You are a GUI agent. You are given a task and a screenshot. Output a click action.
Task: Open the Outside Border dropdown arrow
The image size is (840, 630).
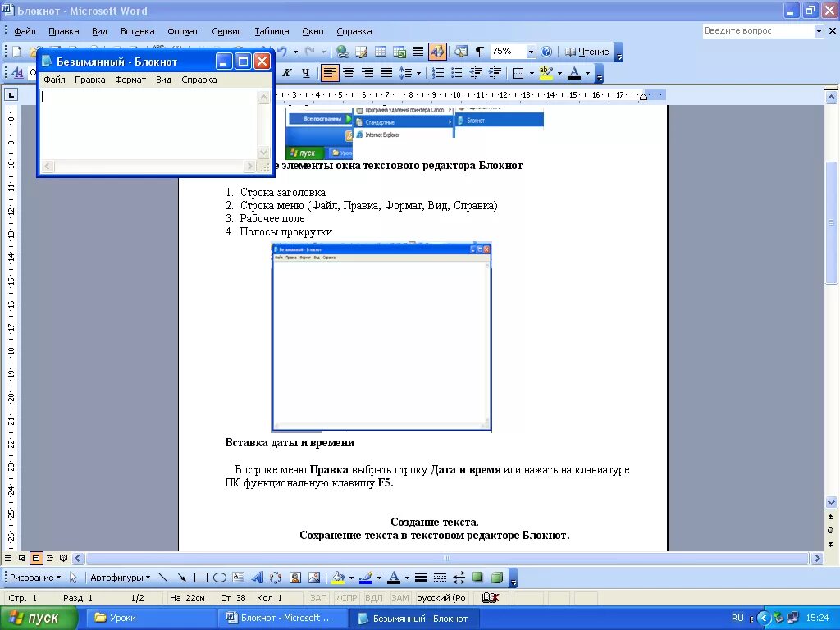click(x=532, y=73)
